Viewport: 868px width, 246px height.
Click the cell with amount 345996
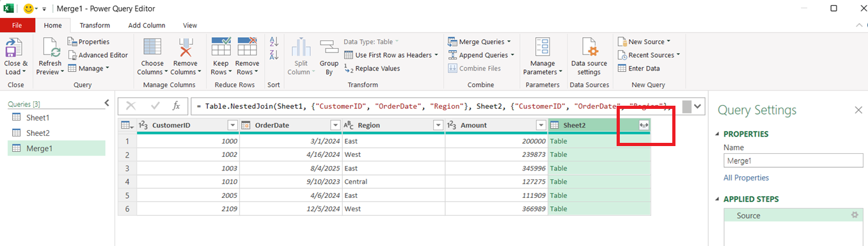click(496, 168)
